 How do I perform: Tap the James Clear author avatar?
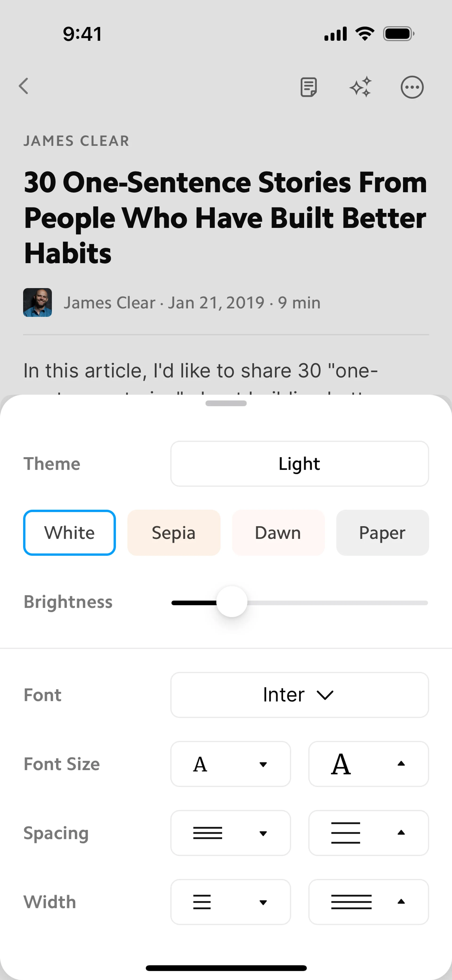[38, 302]
